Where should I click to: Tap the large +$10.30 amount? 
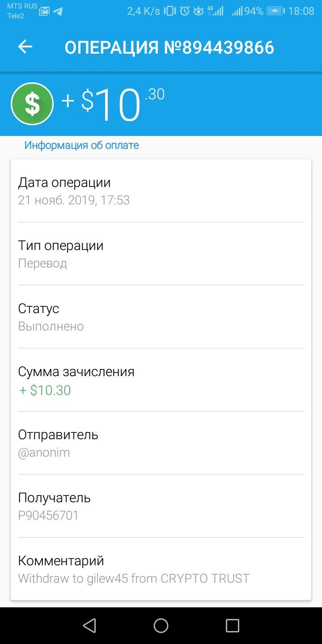[113, 104]
